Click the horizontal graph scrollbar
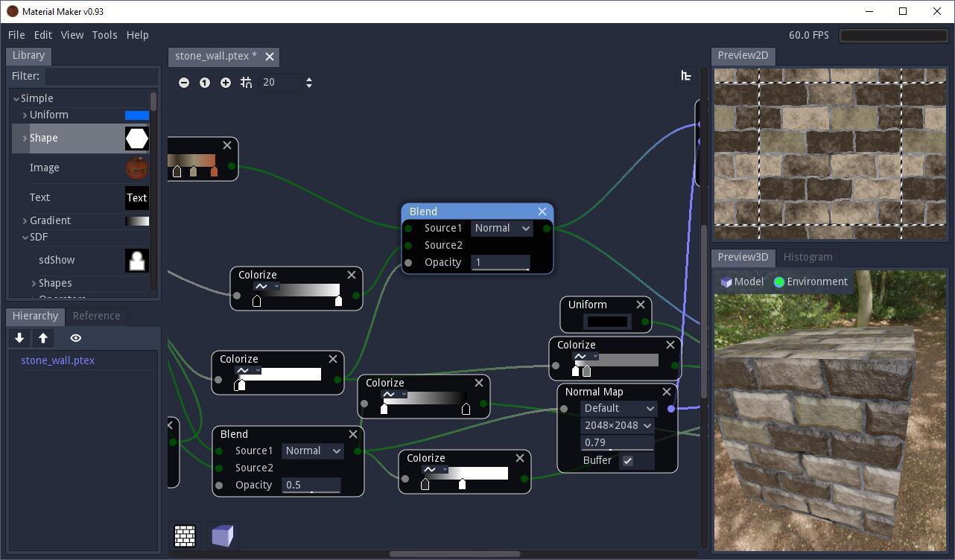955x560 pixels. point(454,554)
